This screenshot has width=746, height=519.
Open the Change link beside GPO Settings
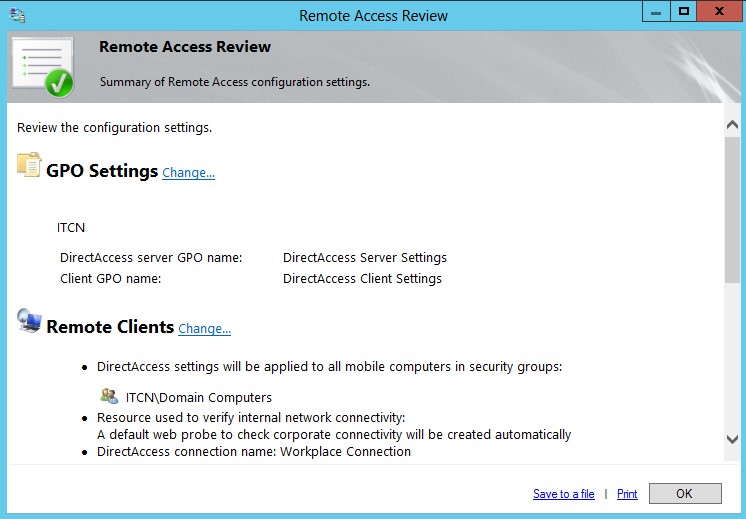188,173
